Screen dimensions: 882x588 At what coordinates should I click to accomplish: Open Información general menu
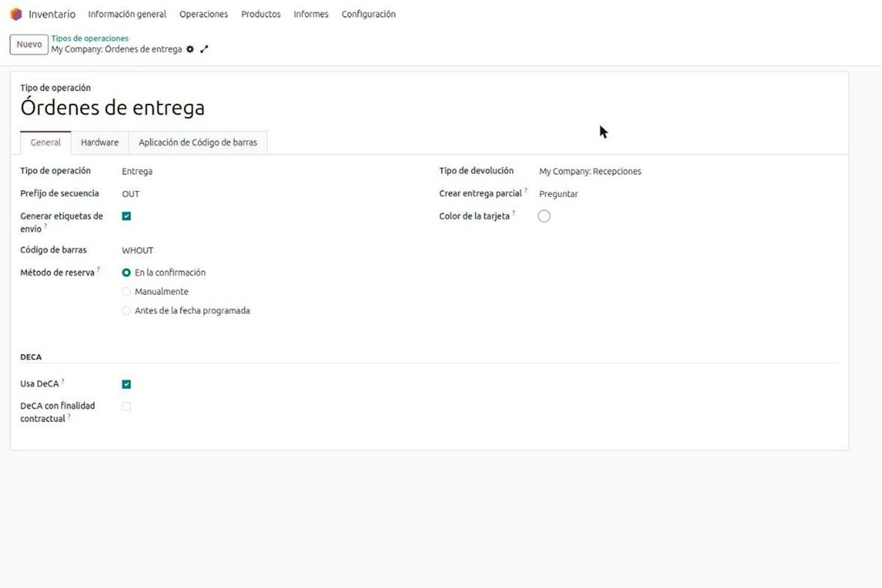127,14
